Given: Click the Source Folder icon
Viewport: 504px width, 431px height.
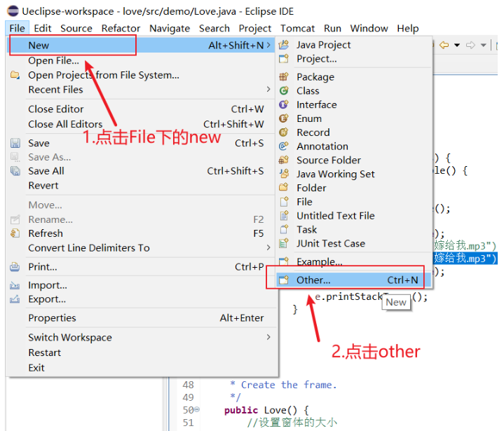Looking at the screenshot, I should [x=283, y=160].
